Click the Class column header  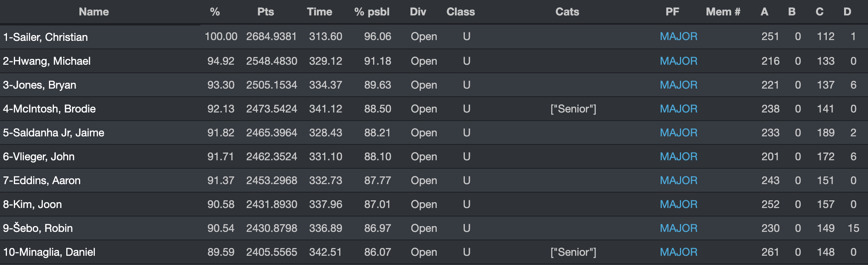(461, 12)
